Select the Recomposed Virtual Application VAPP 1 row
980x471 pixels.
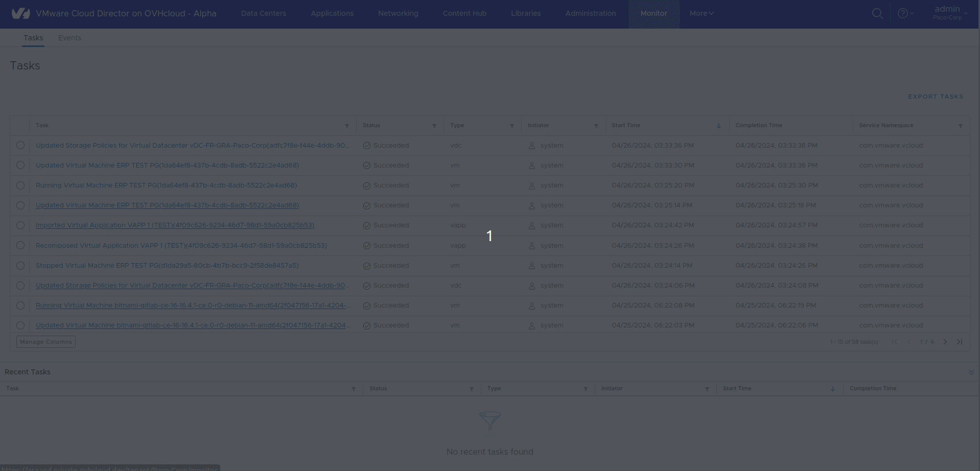20,245
